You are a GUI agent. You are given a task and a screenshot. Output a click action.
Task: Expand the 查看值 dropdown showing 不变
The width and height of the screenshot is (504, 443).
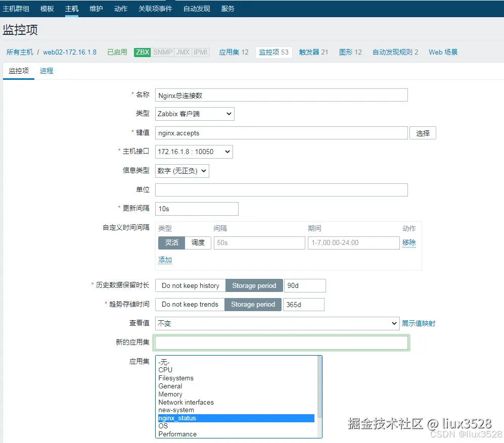[x=277, y=323]
